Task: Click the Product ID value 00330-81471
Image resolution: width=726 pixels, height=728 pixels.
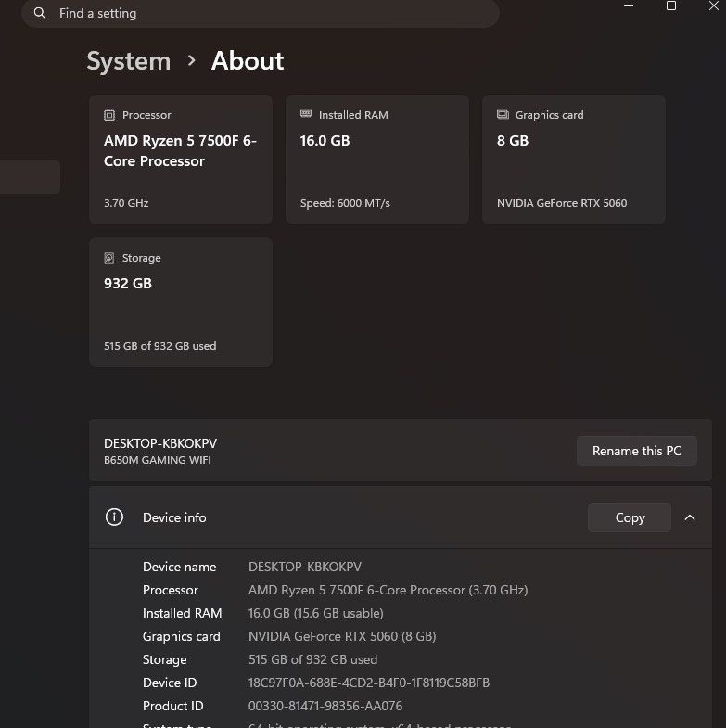Action: coord(325,706)
